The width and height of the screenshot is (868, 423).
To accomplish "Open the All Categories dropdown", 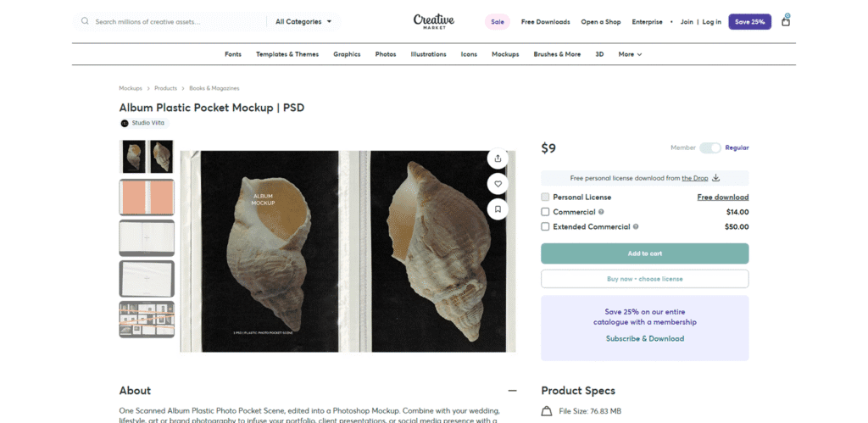I will coord(303,21).
